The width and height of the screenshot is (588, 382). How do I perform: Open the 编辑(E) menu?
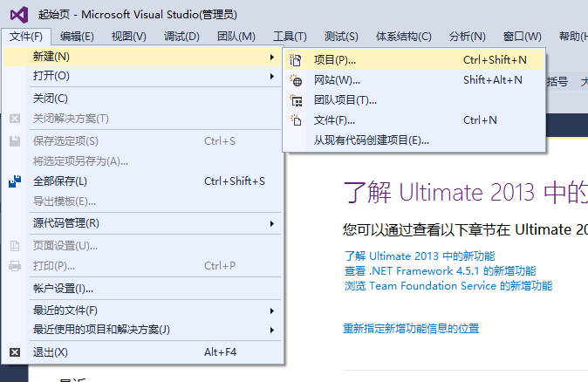[x=77, y=37]
